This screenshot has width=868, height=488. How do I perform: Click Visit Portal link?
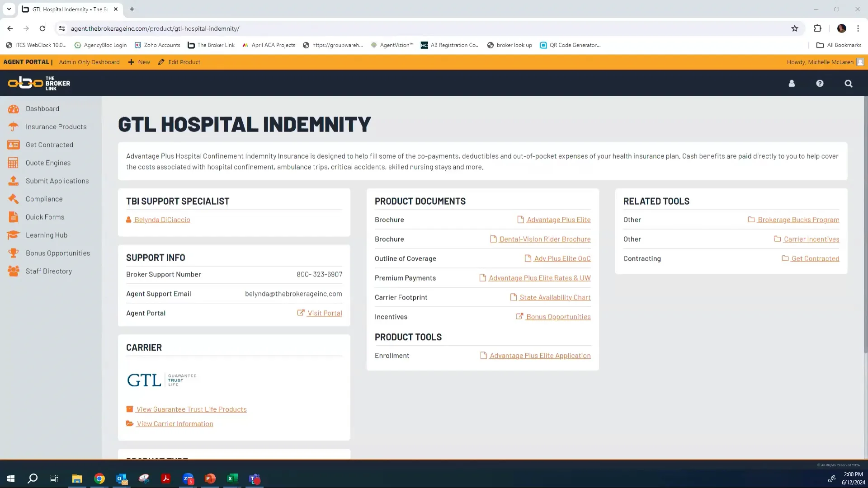(324, 314)
